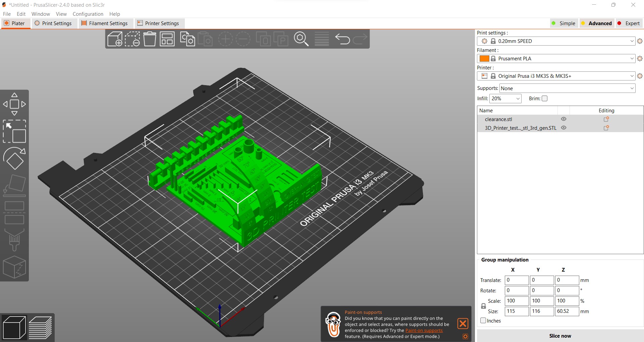Viewport: 644px width, 342px height.
Task: Click the Scale Y percentage field
Action: click(542, 301)
